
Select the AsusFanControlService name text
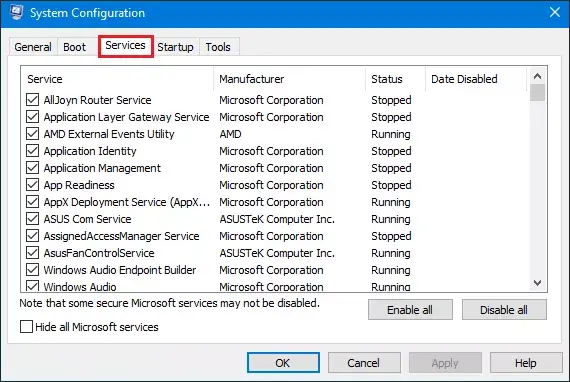pyautogui.click(x=99, y=253)
